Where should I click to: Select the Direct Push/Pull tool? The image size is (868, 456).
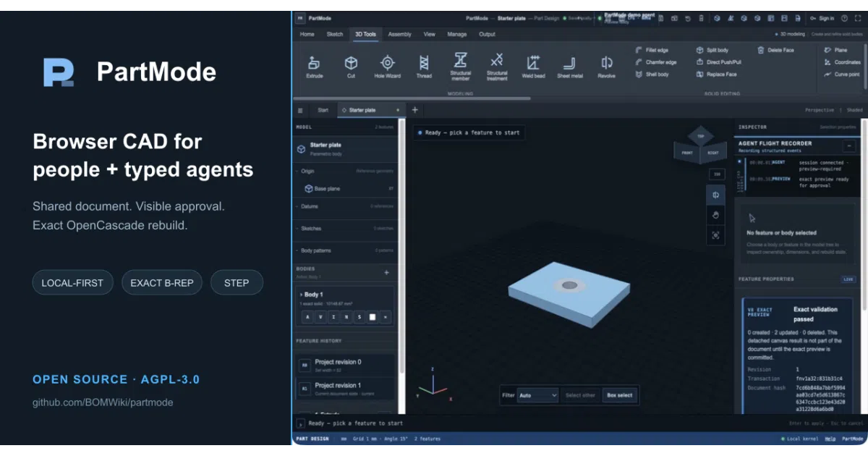[x=719, y=62]
